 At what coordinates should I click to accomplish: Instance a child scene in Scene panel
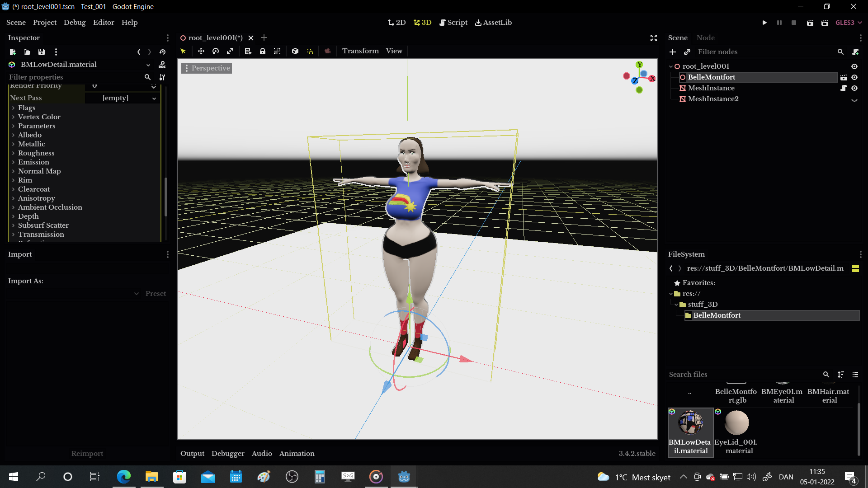687,52
